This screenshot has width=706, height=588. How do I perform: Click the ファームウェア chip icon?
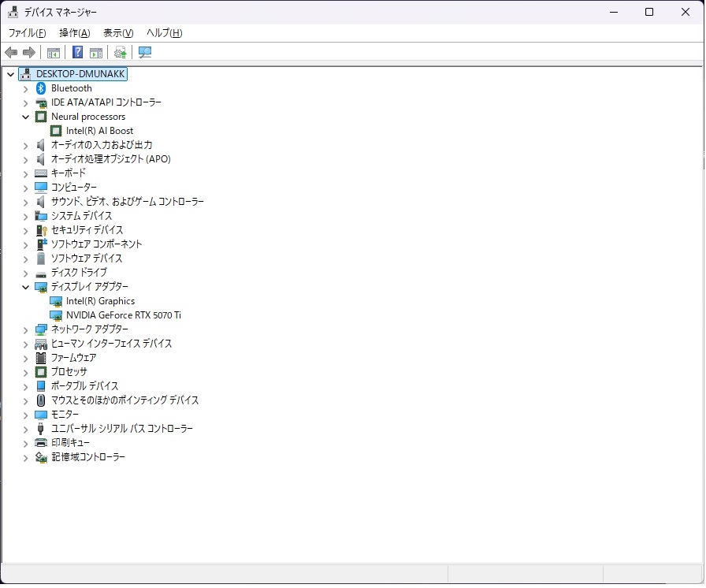(41, 358)
